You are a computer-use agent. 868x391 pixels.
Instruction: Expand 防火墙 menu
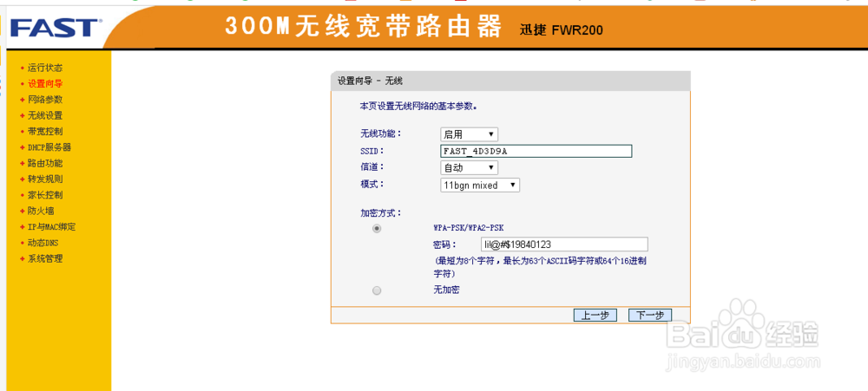point(41,211)
